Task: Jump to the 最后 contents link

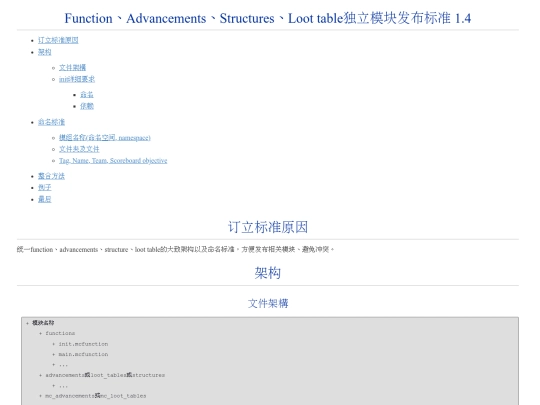Action: (44, 199)
